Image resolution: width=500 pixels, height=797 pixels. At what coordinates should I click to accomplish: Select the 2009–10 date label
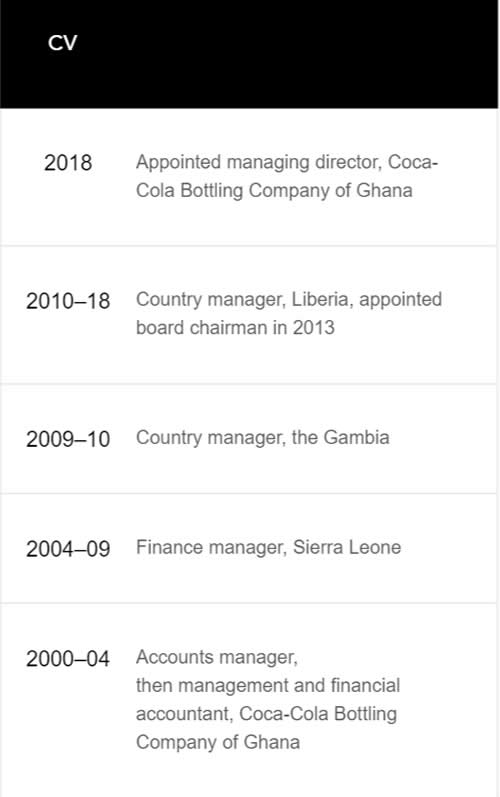68,439
